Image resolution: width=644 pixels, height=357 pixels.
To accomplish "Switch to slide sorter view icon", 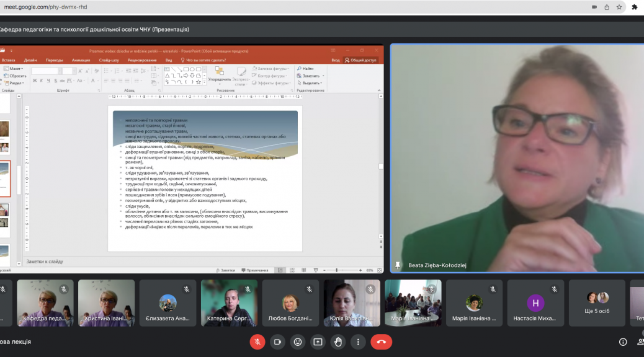I will point(292,270).
